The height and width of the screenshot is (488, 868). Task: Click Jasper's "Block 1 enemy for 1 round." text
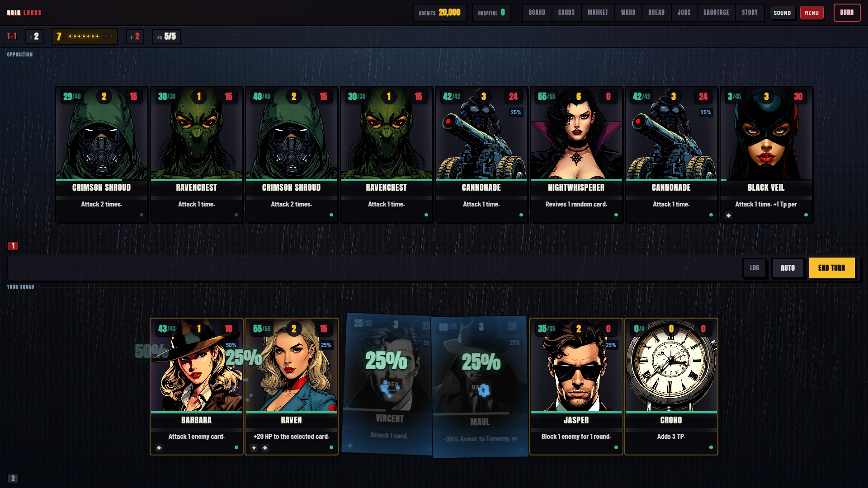click(576, 436)
